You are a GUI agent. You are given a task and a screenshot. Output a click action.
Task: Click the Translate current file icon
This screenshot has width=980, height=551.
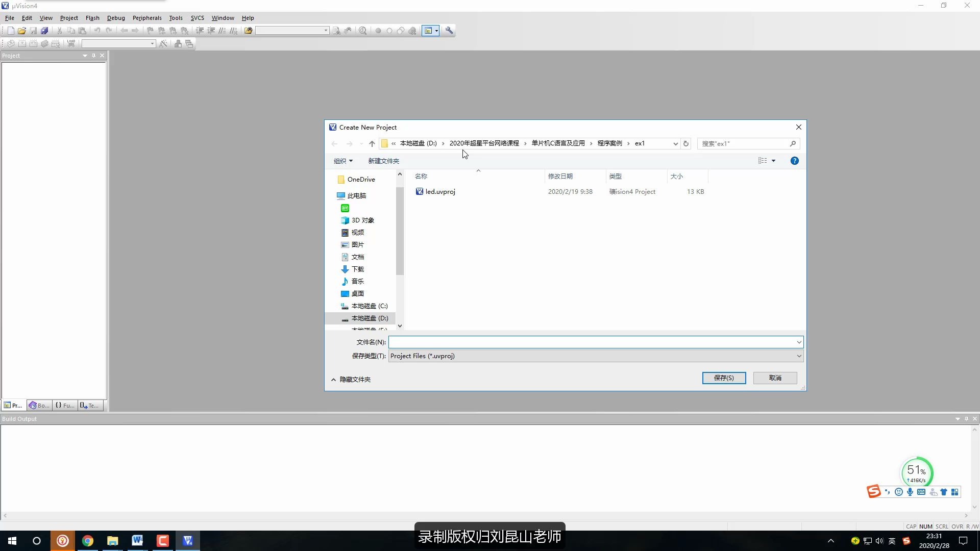click(11, 43)
